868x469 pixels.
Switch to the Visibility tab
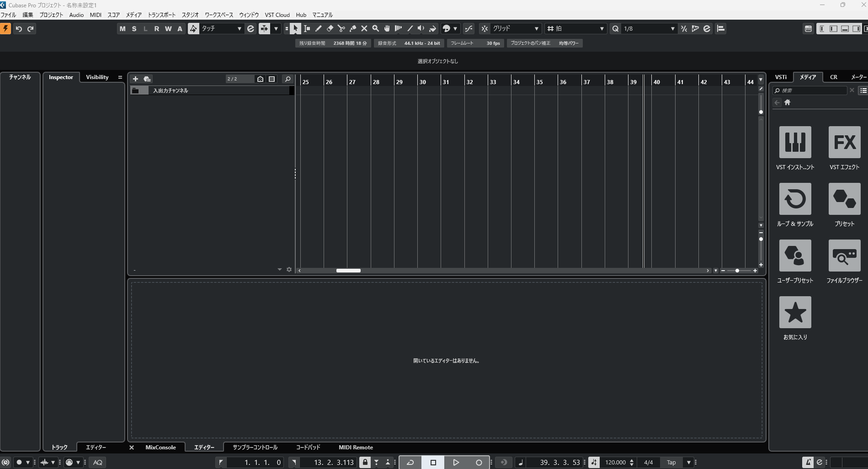click(x=97, y=77)
